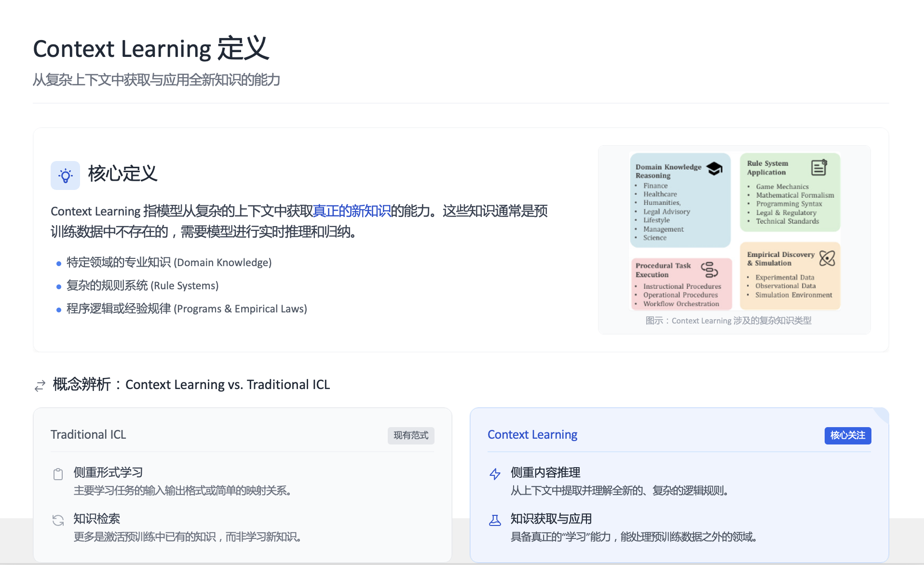
Task: Click the document icon in Rule System box
Action: (819, 167)
